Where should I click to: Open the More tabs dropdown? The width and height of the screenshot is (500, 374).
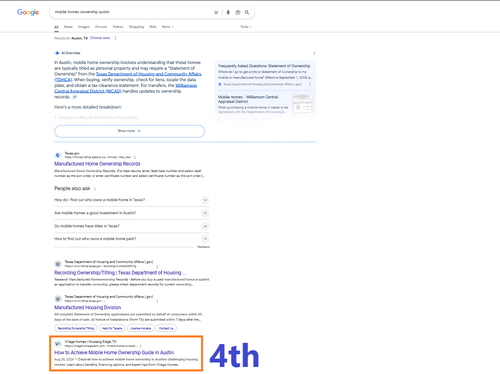tap(167, 27)
